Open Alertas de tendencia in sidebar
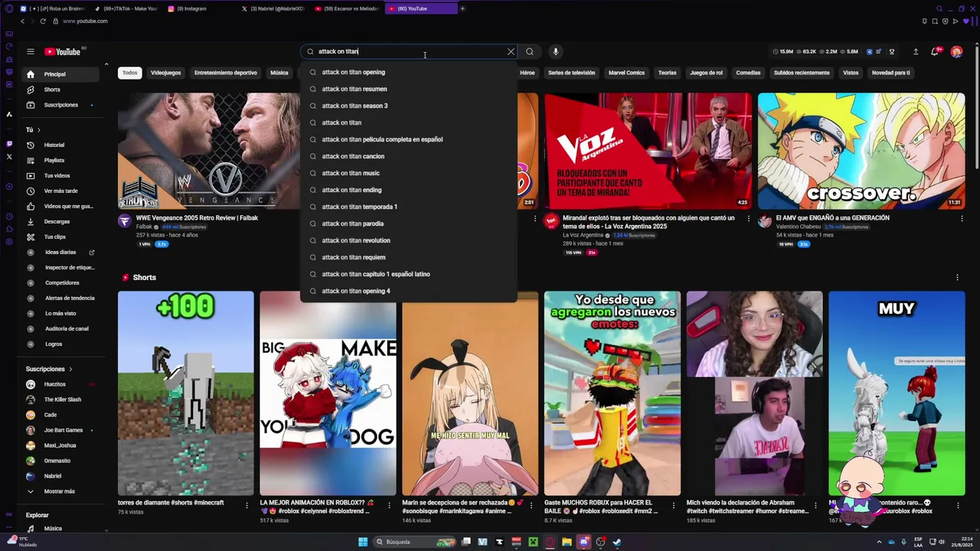The image size is (980, 551). click(61, 298)
